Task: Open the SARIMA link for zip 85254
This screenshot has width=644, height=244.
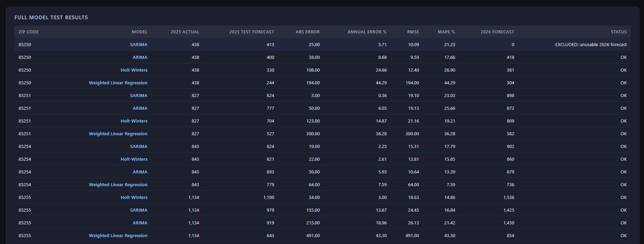Action: tap(139, 147)
